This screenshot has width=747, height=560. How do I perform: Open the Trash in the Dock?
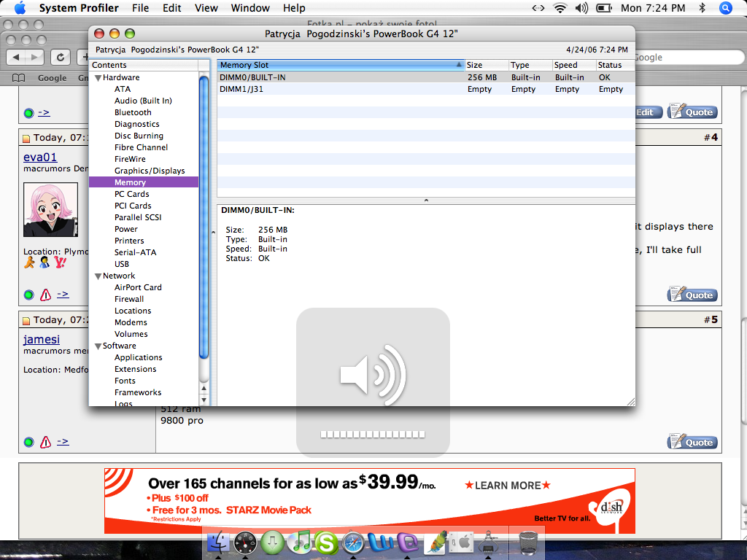pyautogui.click(x=528, y=542)
